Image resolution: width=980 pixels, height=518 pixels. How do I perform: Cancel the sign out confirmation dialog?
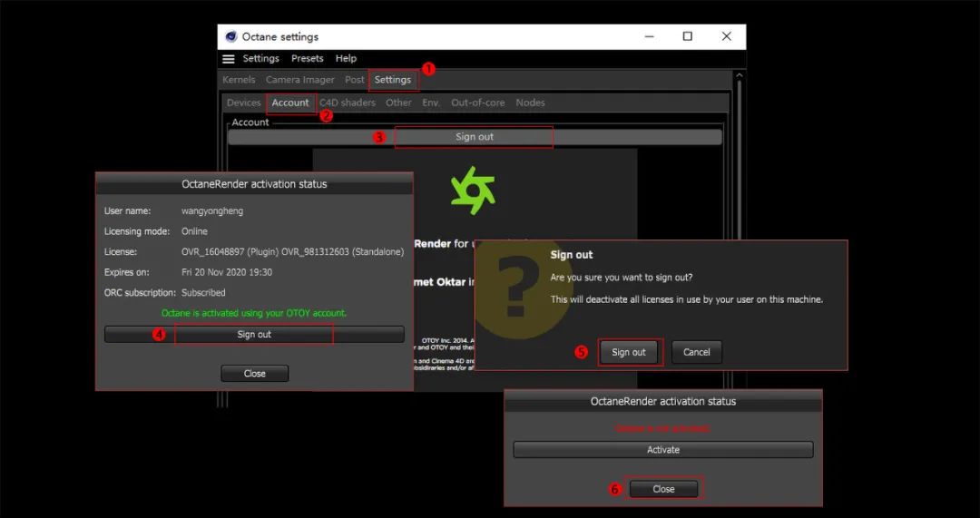[x=696, y=352]
